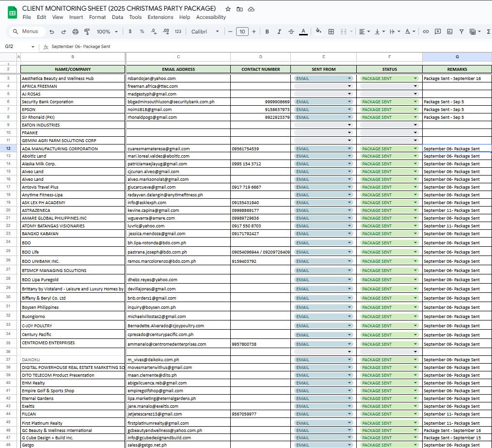Click the Menus search box

[x=27, y=32]
